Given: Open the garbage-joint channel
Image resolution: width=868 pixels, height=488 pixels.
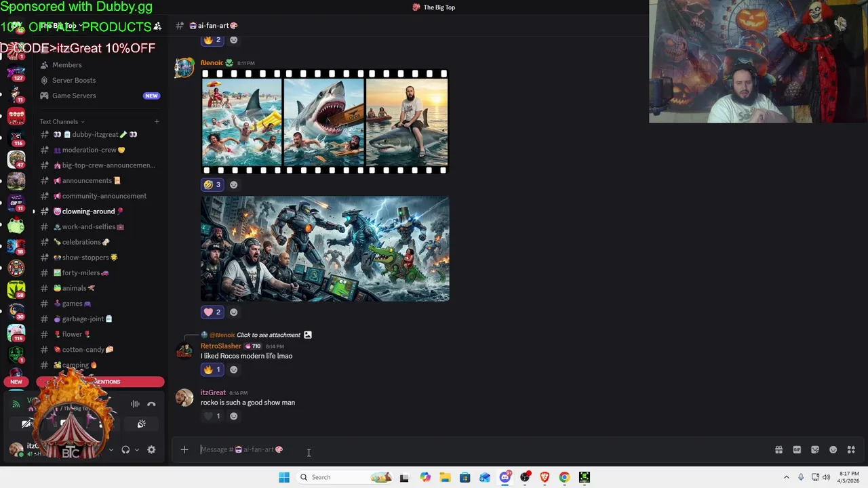Looking at the screenshot, I should click(x=83, y=319).
